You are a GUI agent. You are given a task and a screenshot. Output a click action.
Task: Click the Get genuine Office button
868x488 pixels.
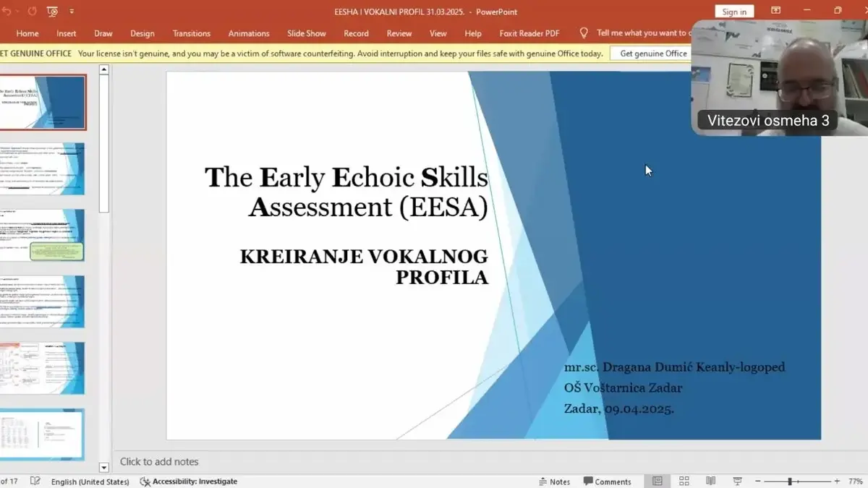click(x=653, y=53)
